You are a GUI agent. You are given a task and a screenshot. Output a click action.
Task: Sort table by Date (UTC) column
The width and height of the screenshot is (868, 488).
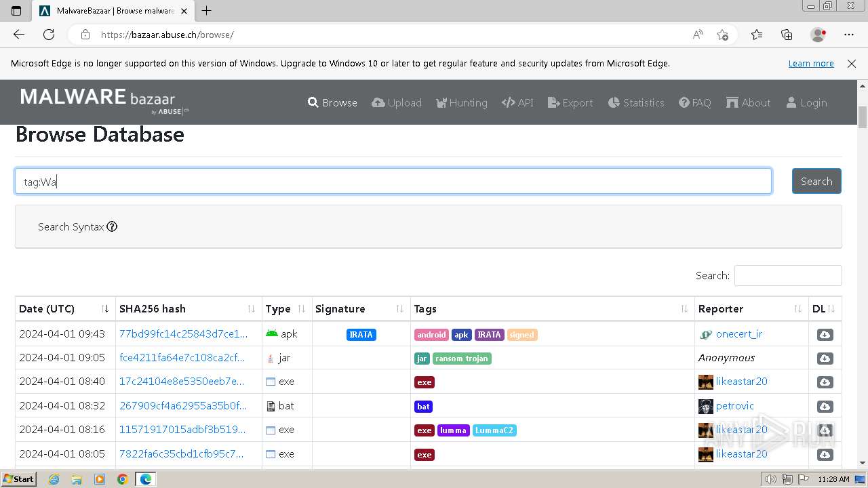[65, 308]
